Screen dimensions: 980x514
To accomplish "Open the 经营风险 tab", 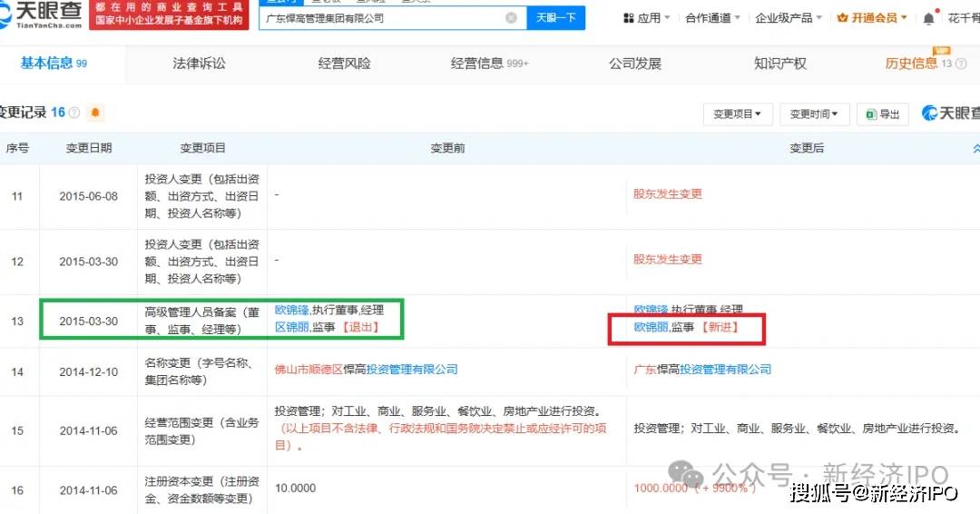I will pos(344,64).
